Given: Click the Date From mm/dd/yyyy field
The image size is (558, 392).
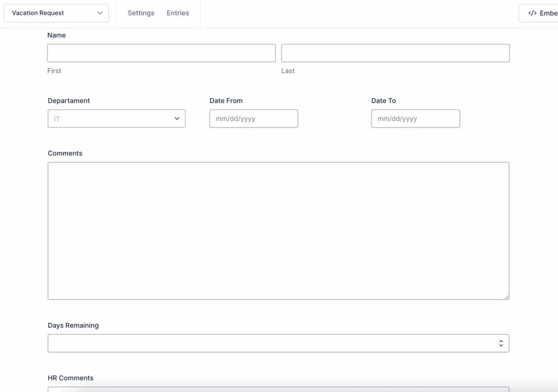Looking at the screenshot, I should [253, 118].
